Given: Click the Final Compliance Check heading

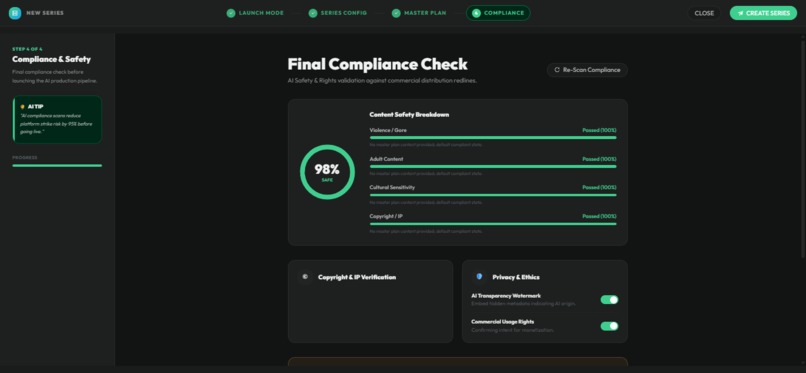Looking at the screenshot, I should coord(377,64).
